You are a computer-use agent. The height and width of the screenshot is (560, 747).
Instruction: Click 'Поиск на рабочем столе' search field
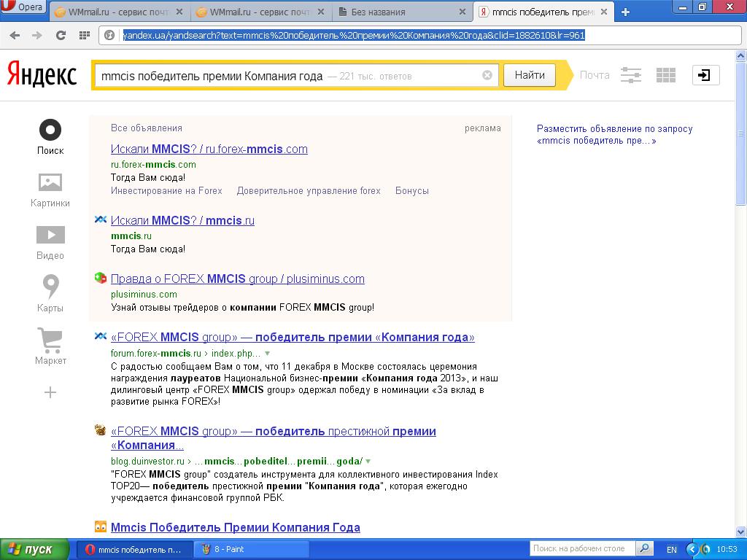pyautogui.click(x=582, y=548)
